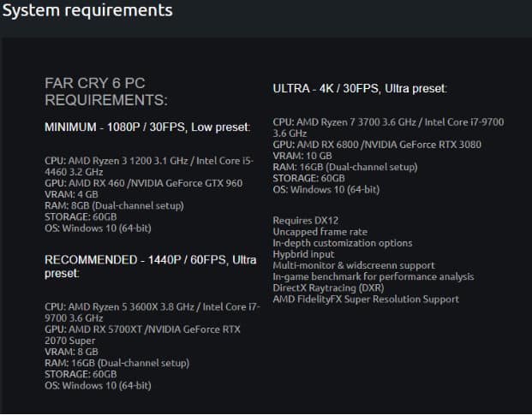Click the FAR CRY 6 PC REQUIREMENTS title

click(105, 92)
